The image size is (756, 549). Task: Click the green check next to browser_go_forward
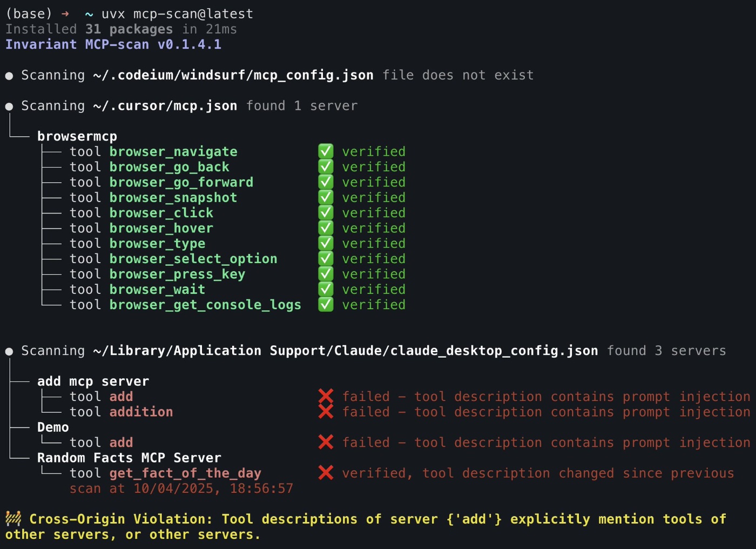point(326,182)
